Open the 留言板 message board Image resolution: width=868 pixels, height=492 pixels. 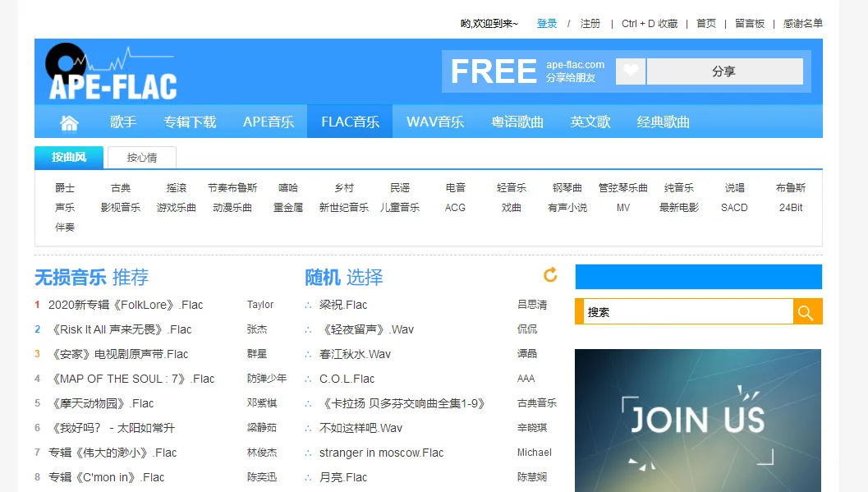tap(749, 23)
